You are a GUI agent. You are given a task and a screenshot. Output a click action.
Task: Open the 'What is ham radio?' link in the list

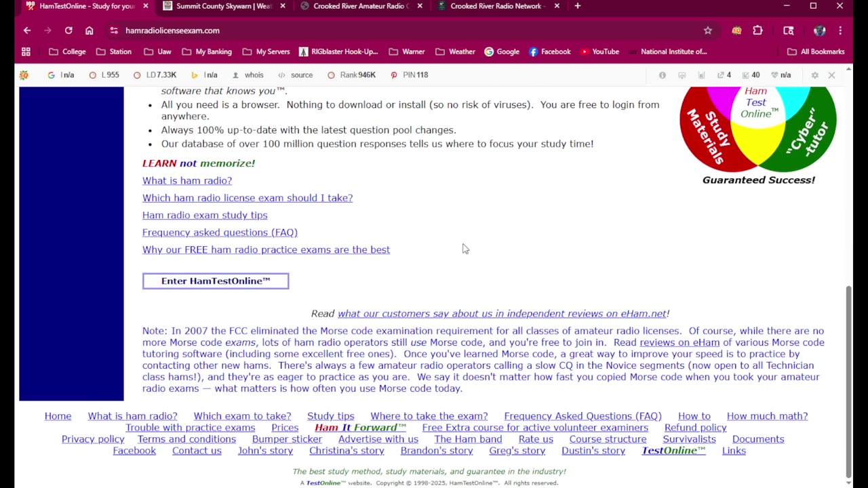(187, 181)
